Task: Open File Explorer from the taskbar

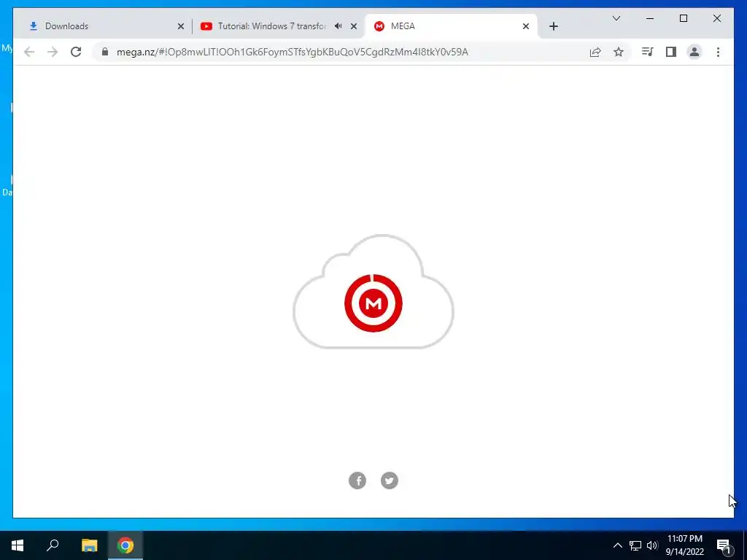Action: (89, 545)
